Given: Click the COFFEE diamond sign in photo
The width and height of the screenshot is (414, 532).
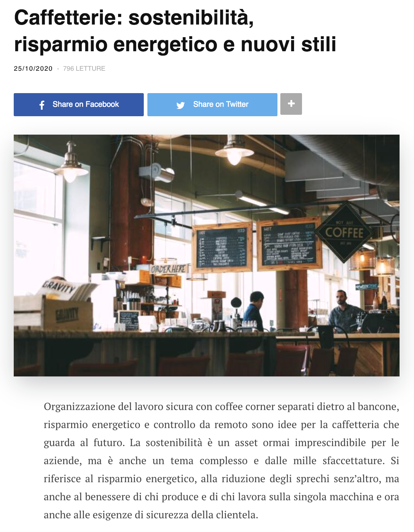Looking at the screenshot, I should pyautogui.click(x=344, y=232).
